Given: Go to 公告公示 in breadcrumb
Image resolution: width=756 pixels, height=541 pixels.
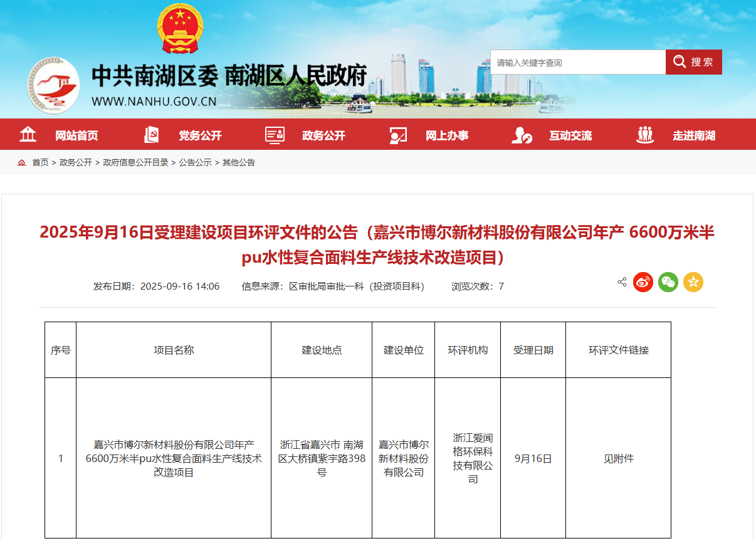Looking at the screenshot, I should pyautogui.click(x=196, y=162).
